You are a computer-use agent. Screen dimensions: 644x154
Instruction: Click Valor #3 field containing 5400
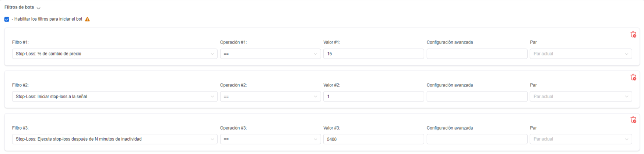pos(374,139)
